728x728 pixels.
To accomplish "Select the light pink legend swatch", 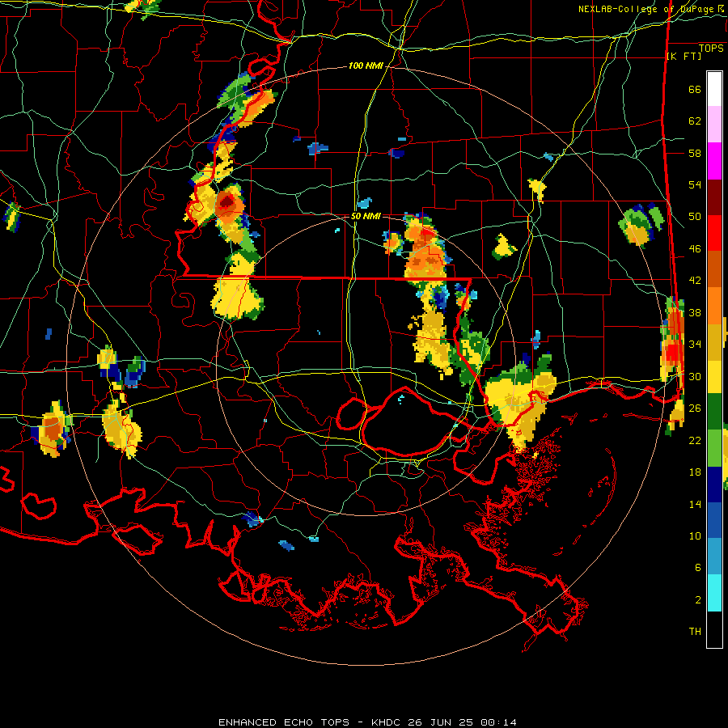I will [x=714, y=124].
